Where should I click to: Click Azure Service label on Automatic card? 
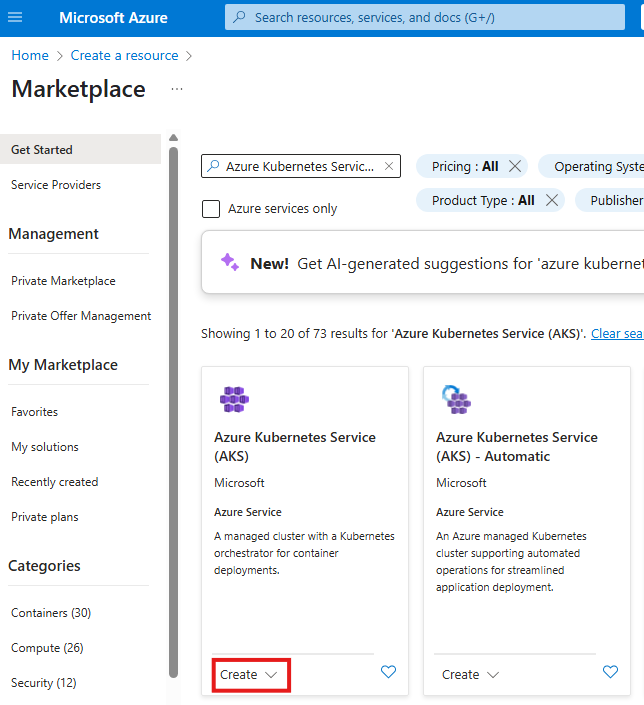pyautogui.click(x=470, y=512)
